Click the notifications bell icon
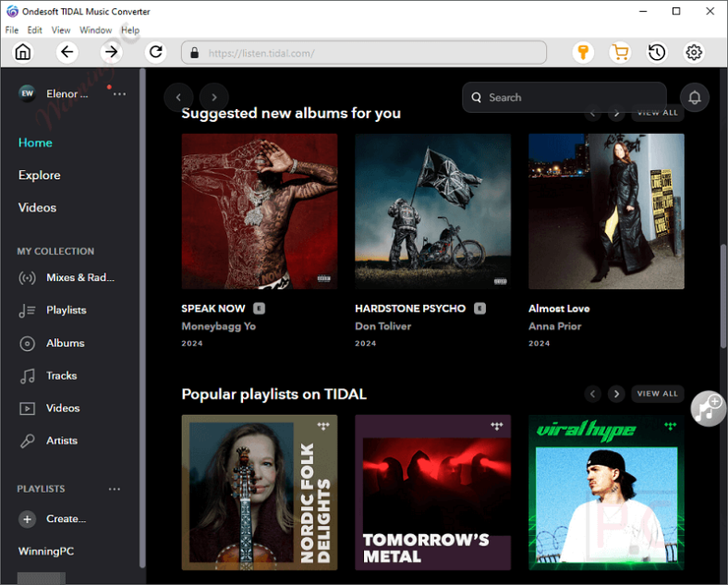This screenshot has width=728, height=585. (695, 98)
